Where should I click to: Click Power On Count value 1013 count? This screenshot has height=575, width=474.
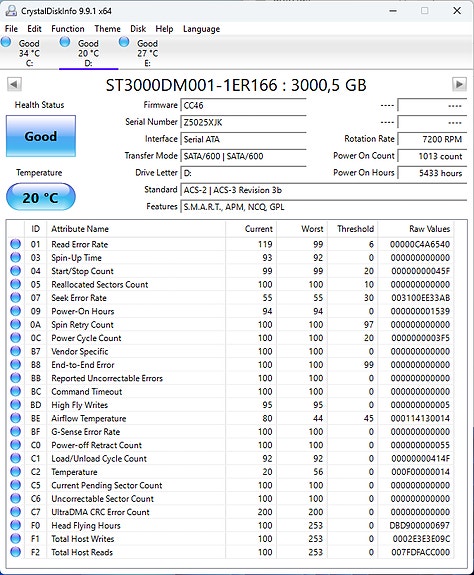click(432, 156)
